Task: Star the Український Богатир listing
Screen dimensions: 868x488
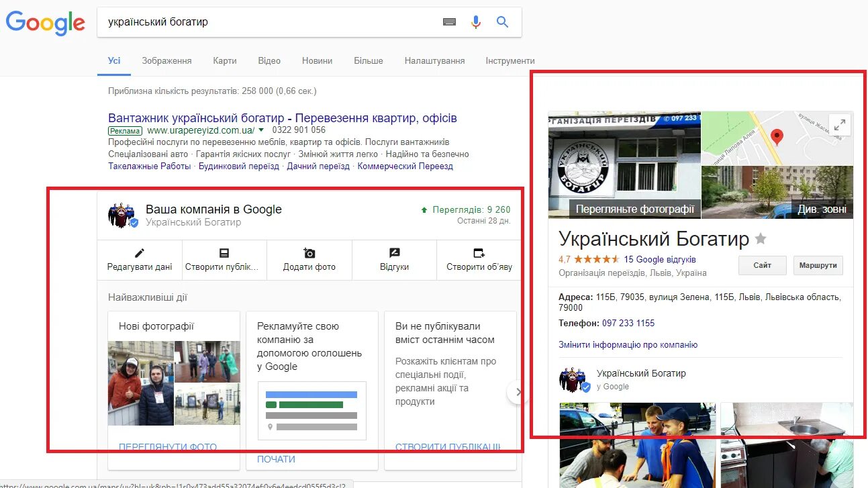Action: pyautogui.click(x=761, y=238)
